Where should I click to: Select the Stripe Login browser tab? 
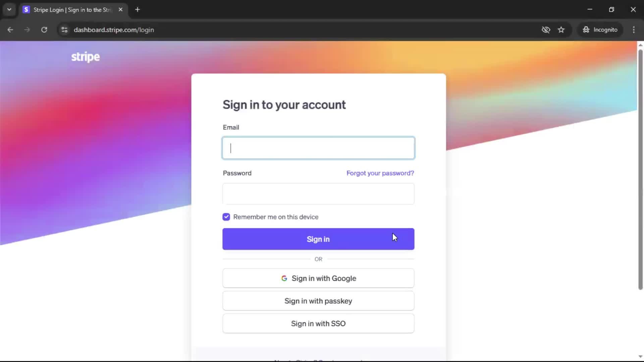72,10
